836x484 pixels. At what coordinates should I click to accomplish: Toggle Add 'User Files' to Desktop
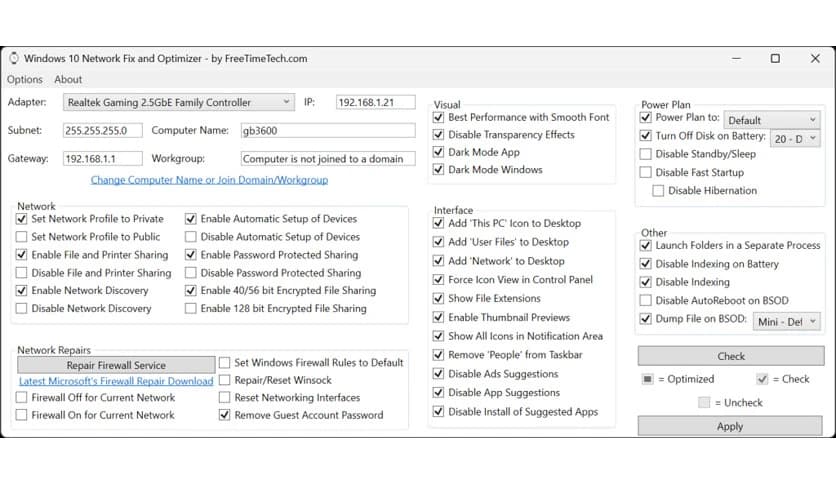439,242
